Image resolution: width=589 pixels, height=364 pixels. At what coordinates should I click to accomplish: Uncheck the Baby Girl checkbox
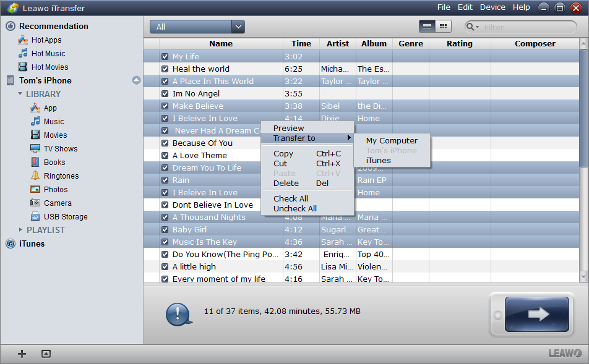(165, 230)
